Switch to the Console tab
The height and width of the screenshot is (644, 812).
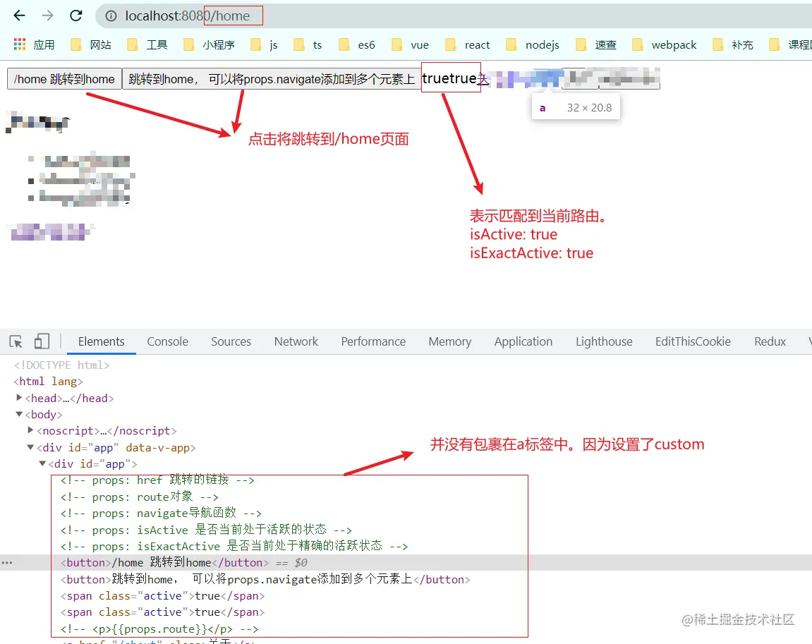(x=168, y=341)
